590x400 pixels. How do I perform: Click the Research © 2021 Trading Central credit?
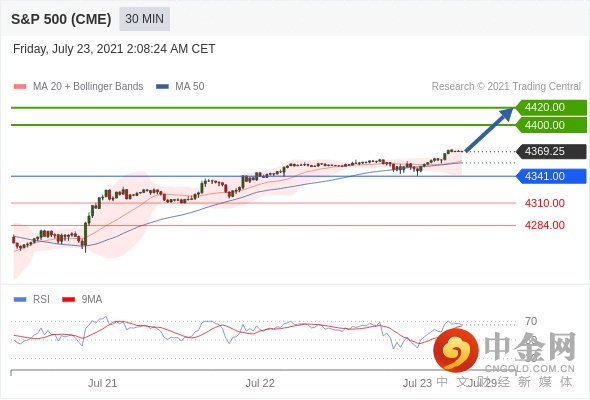point(506,87)
